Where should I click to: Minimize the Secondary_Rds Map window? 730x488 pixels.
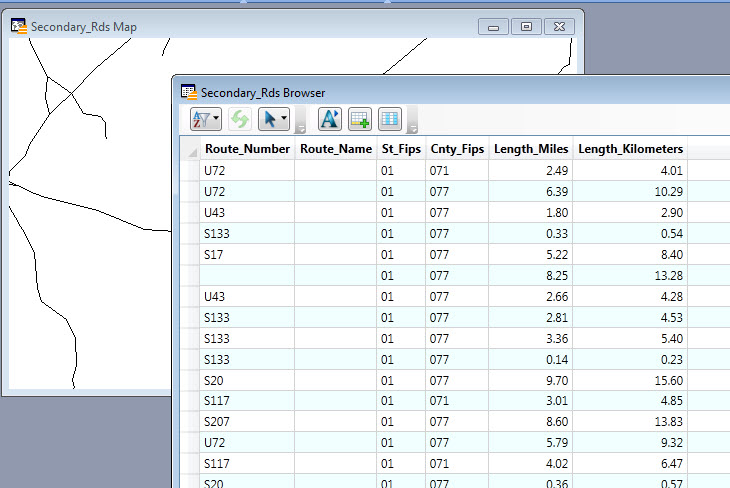coord(493,27)
